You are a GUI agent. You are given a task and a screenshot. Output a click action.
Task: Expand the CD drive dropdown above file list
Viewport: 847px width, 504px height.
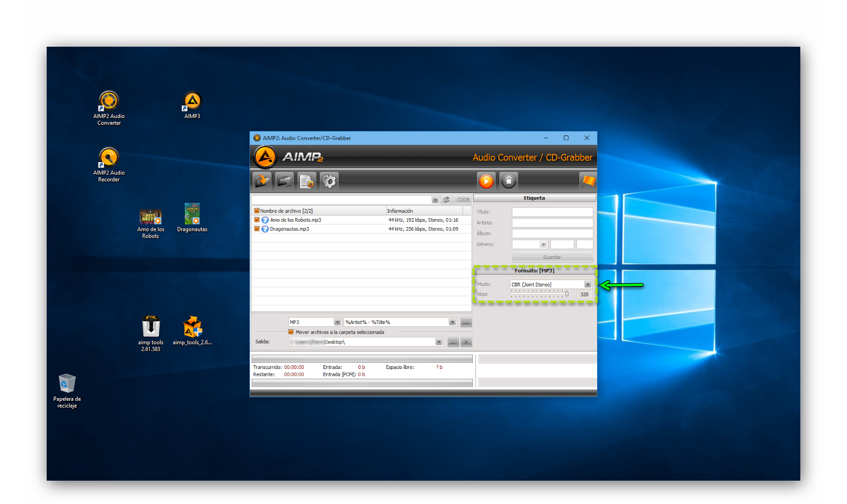pyautogui.click(x=435, y=200)
